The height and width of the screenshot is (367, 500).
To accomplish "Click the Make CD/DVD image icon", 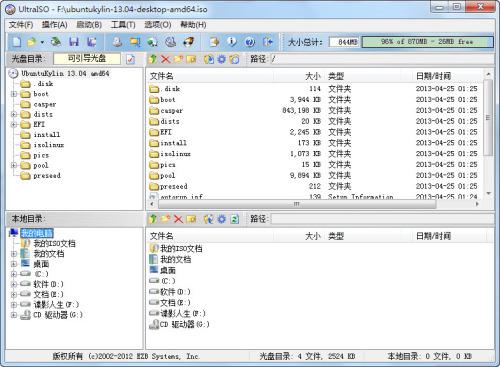I will pyautogui.click(x=117, y=42).
